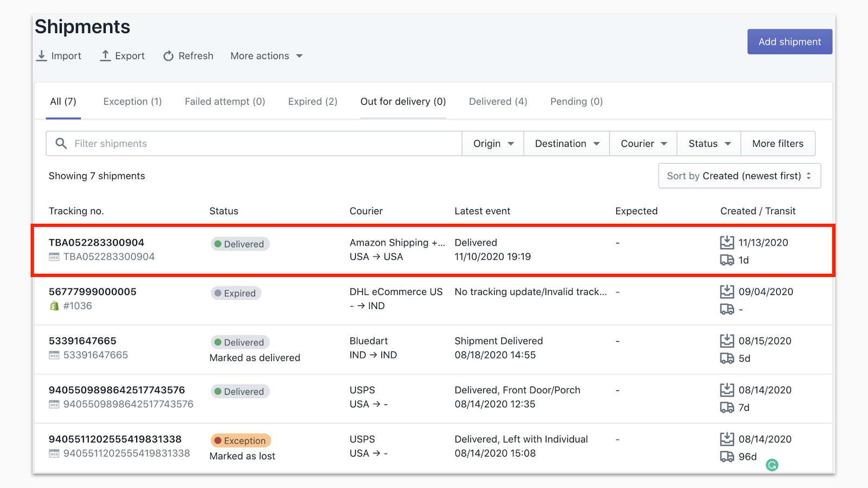Click the More filters button
The image size is (868, 488).
(x=777, y=144)
